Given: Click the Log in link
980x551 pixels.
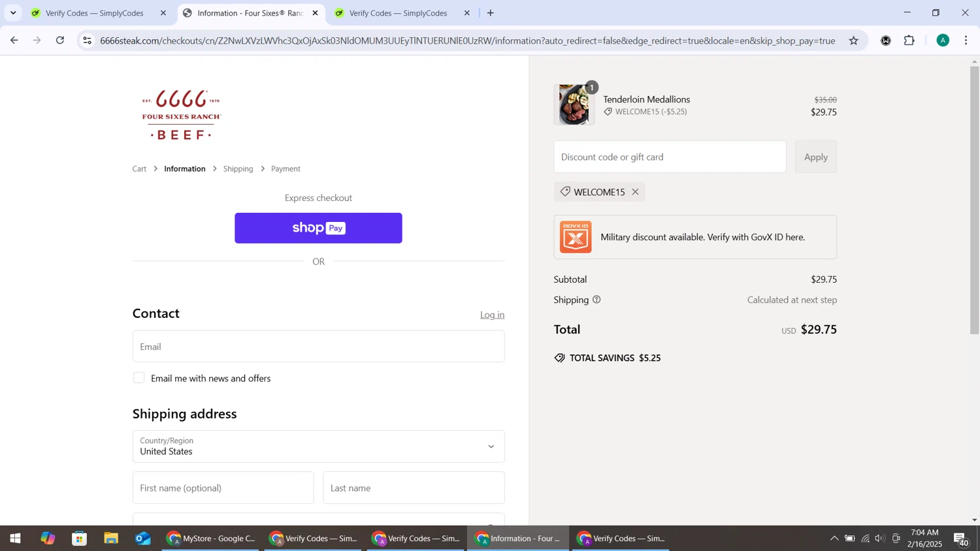Looking at the screenshot, I should click(x=492, y=315).
